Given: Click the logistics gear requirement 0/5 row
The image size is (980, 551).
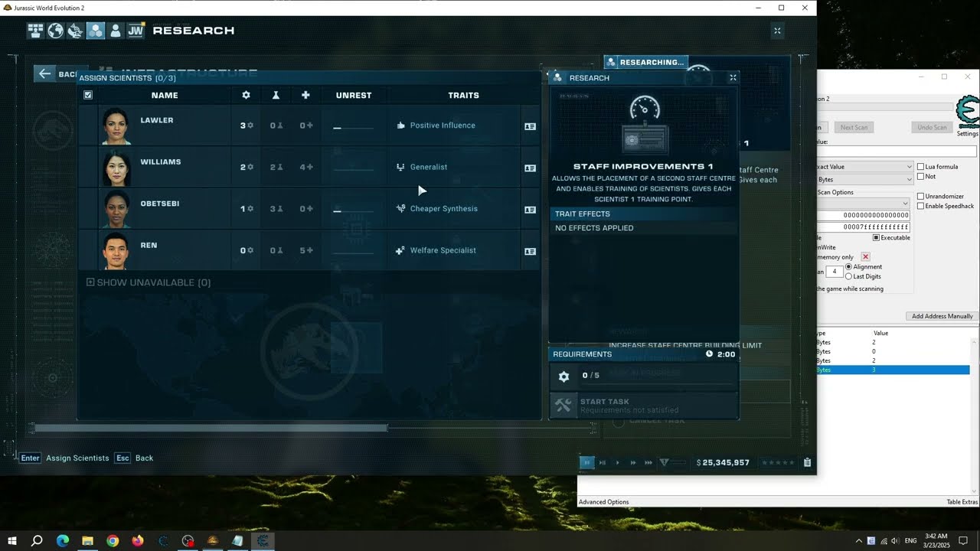Looking at the screenshot, I should coord(644,376).
